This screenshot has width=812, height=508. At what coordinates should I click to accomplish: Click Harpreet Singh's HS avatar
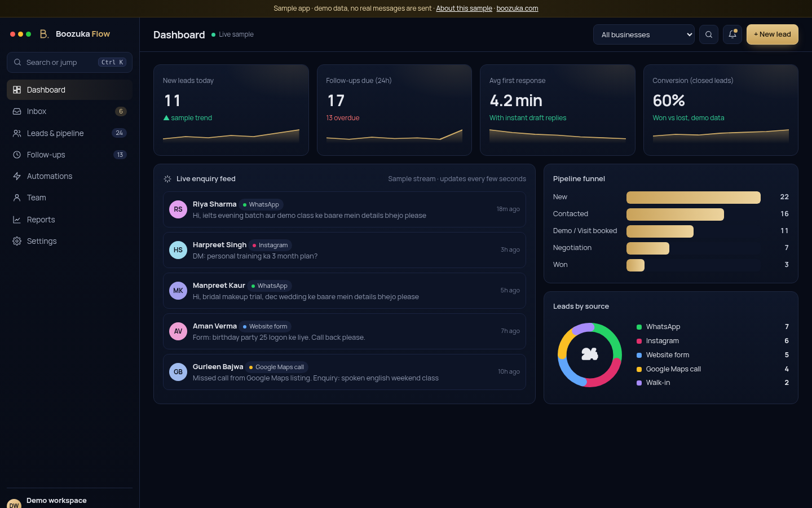point(178,250)
